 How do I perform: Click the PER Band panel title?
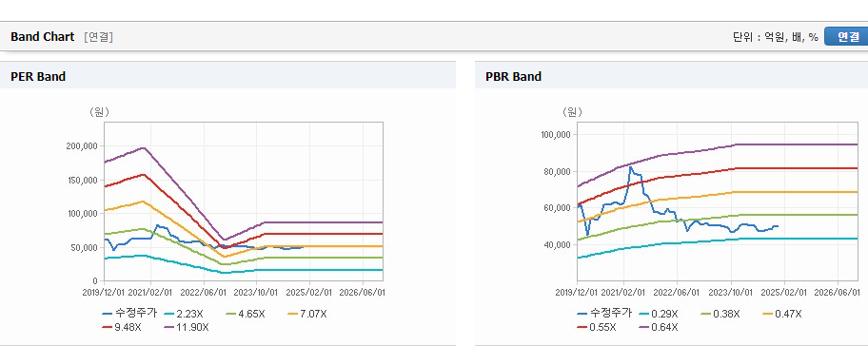38,77
